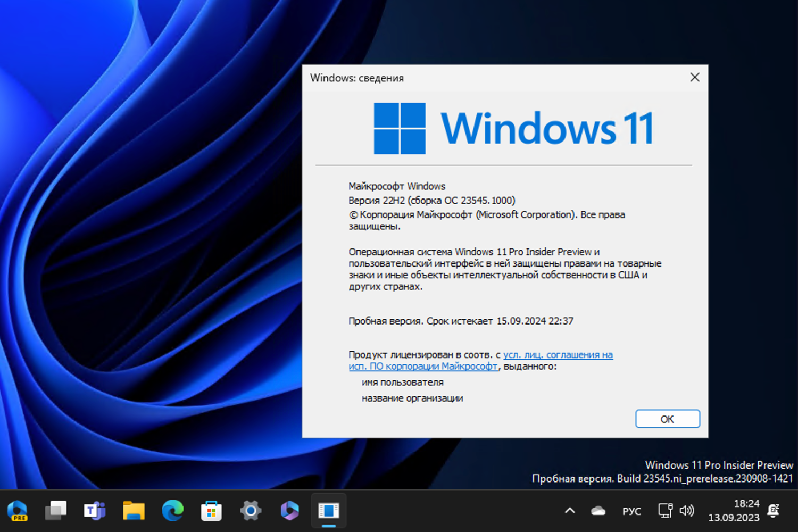Open Microsoft Teams from the taskbar
Image resolution: width=798 pixels, height=532 pixels.
click(x=94, y=510)
